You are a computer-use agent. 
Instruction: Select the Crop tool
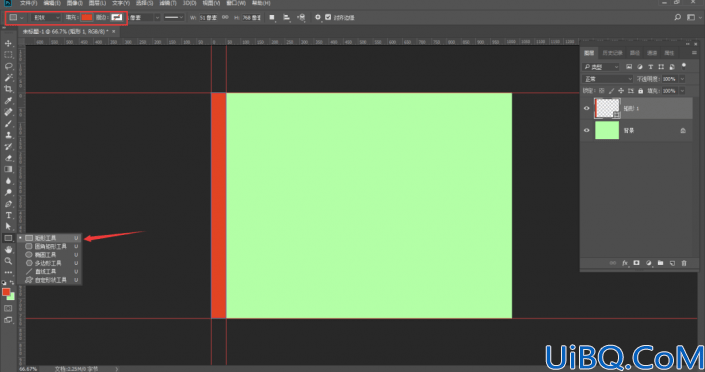pyautogui.click(x=8, y=89)
